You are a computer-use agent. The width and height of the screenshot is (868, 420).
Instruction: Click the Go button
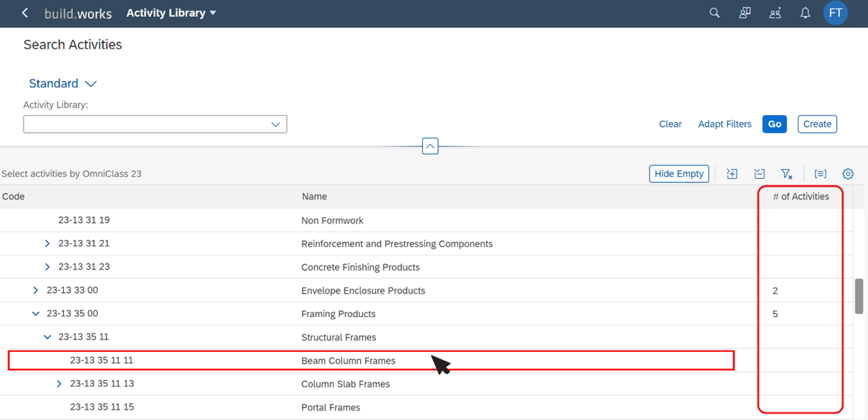tap(774, 124)
